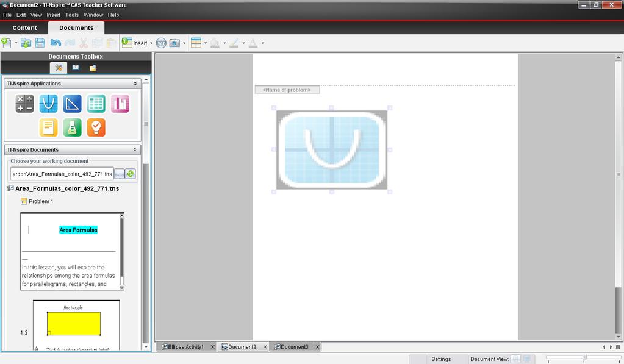Click the text color A icon
The height and width of the screenshot is (364, 624).
pyautogui.click(x=253, y=43)
